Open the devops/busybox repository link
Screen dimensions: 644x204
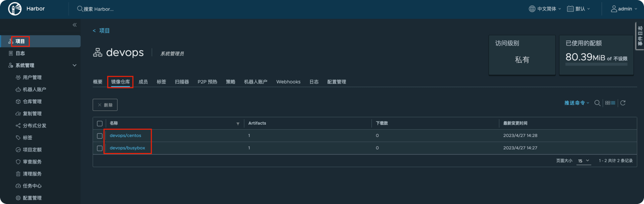coord(128,148)
